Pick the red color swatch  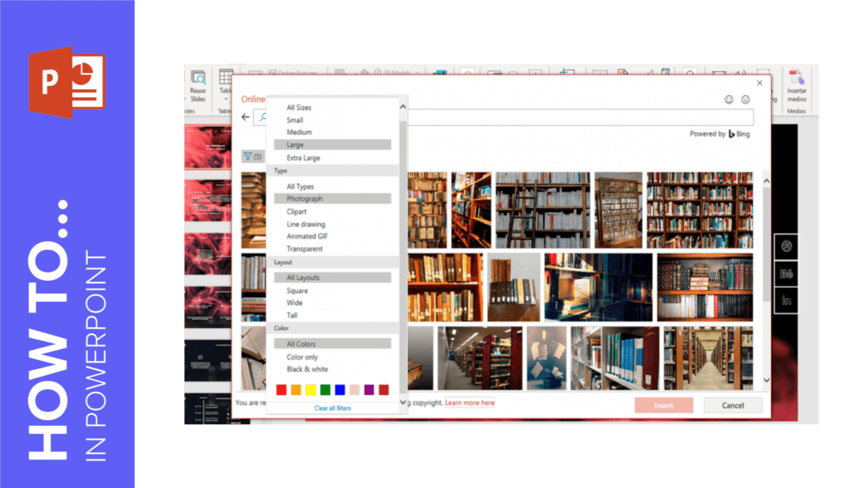[x=281, y=390]
